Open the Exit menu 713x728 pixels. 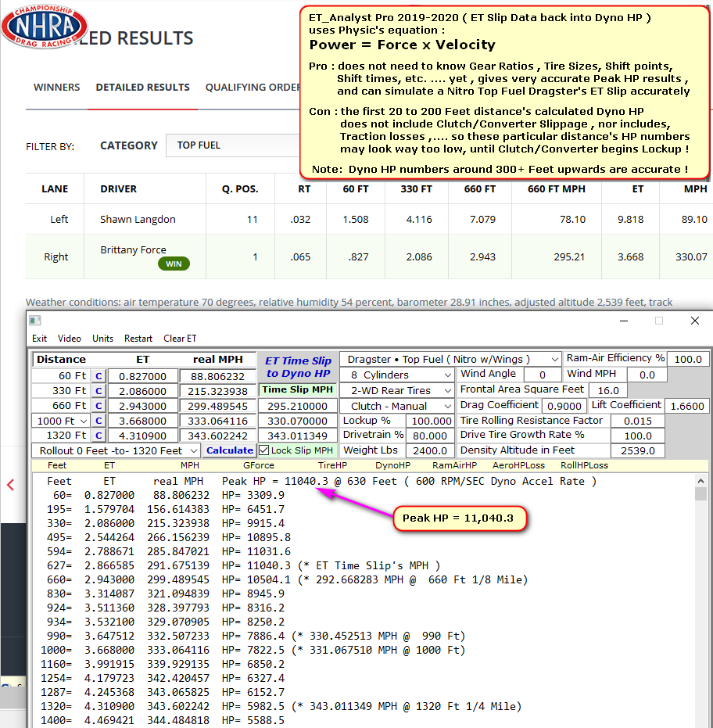[39, 339]
